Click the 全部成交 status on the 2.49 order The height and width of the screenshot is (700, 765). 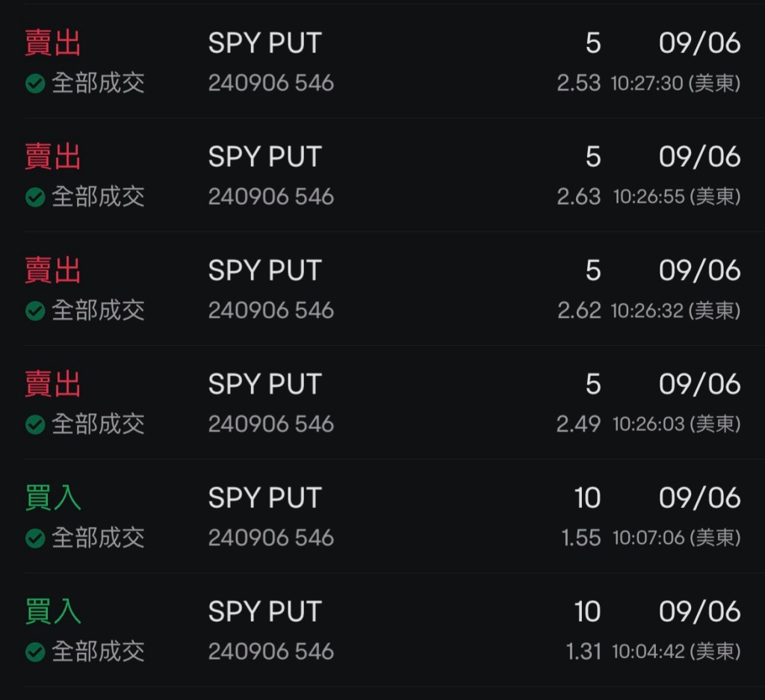click(98, 424)
